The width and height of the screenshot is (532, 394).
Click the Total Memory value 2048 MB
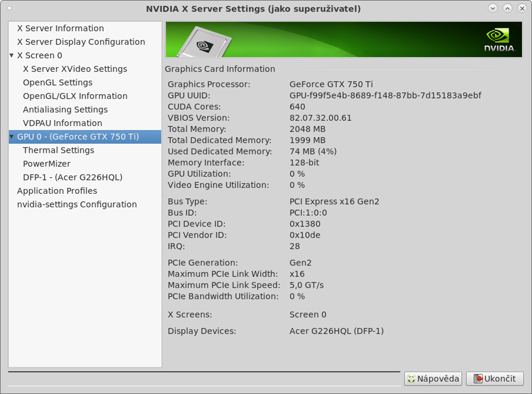click(x=307, y=129)
